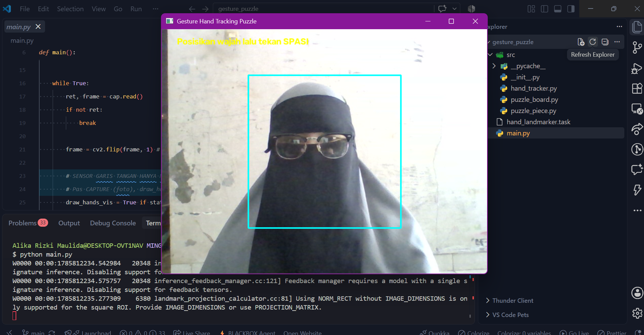Switch to the Output panel tab
The height and width of the screenshot is (335, 644).
(69, 223)
